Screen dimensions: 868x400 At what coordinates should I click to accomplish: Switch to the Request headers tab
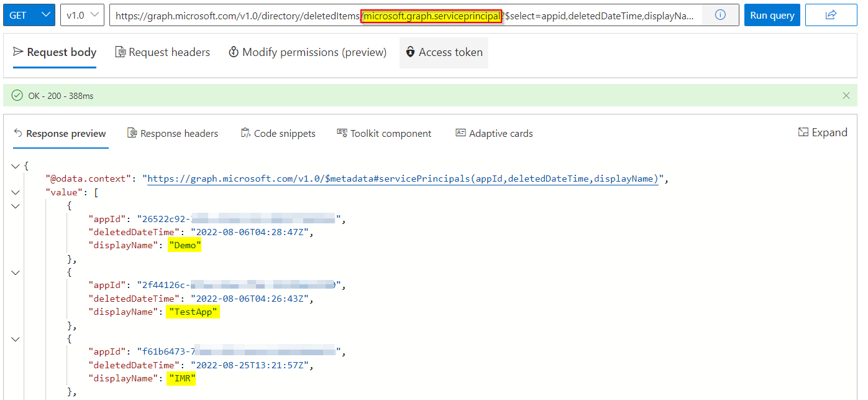coord(163,52)
